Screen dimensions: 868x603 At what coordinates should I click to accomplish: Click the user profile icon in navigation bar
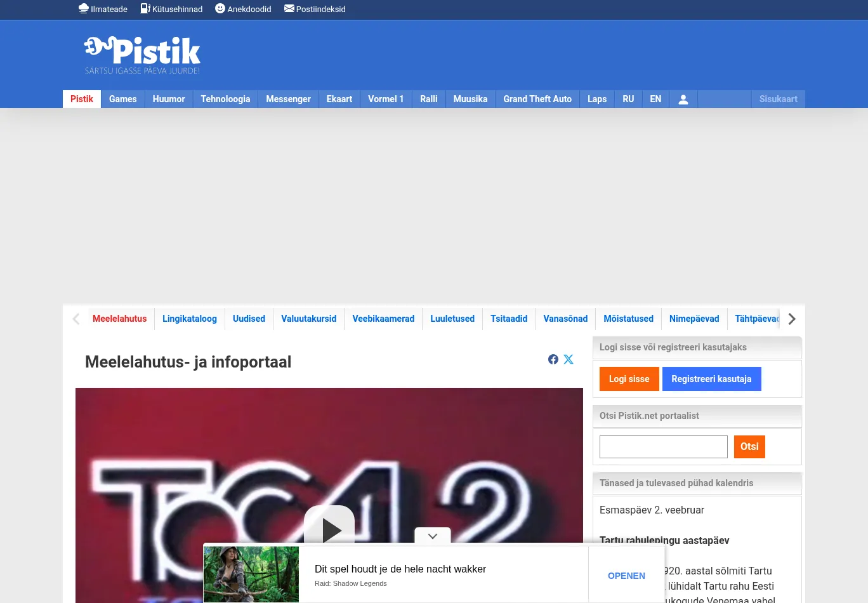tap(683, 99)
